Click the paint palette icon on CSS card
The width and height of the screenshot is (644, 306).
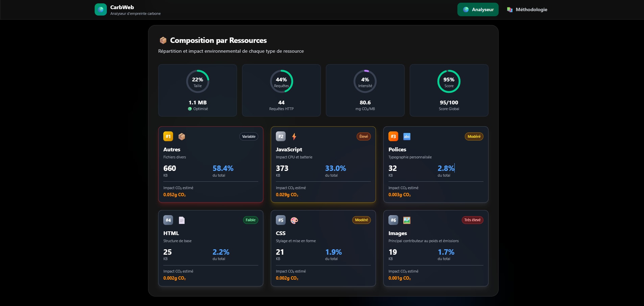294,220
